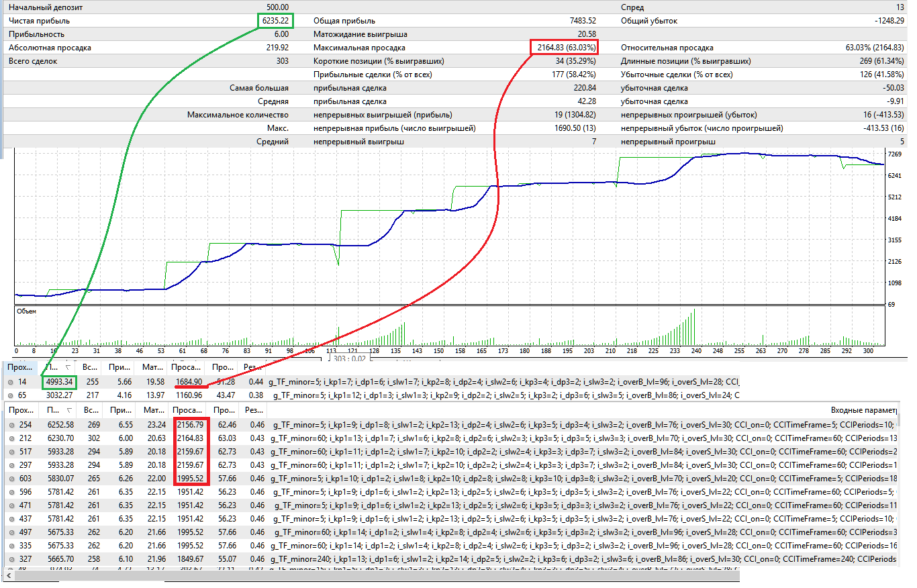Click the round icon beside pass 327
The height and width of the screenshot is (588, 917).
coord(10,558)
